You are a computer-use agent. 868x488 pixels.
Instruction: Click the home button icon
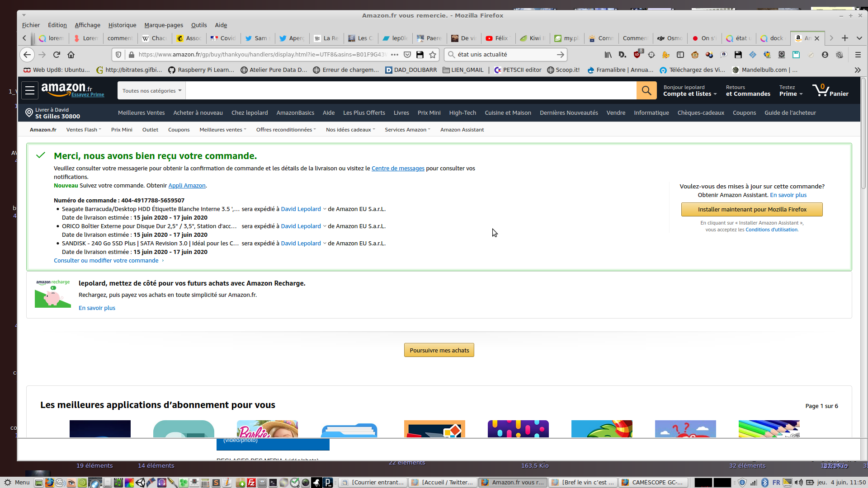(71, 55)
